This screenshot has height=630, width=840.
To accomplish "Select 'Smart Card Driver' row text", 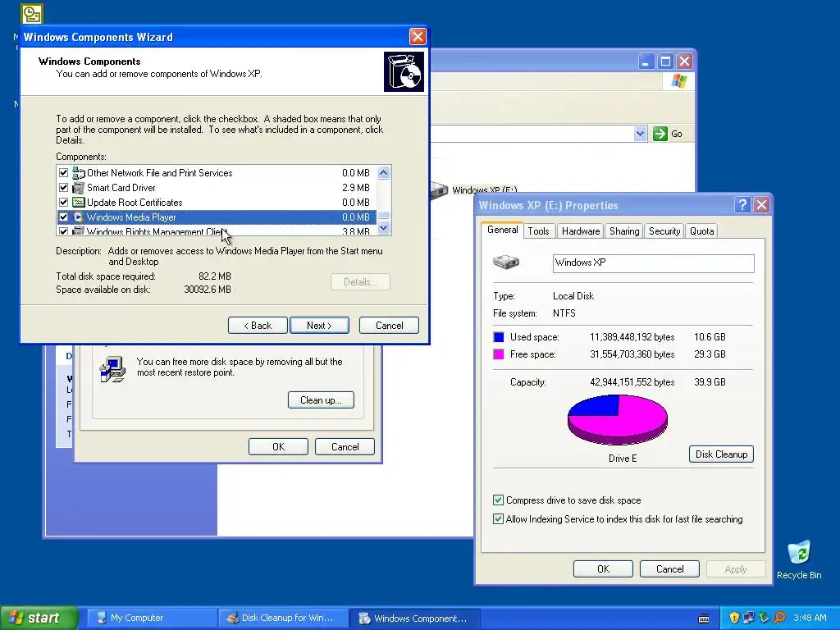I will point(121,188).
